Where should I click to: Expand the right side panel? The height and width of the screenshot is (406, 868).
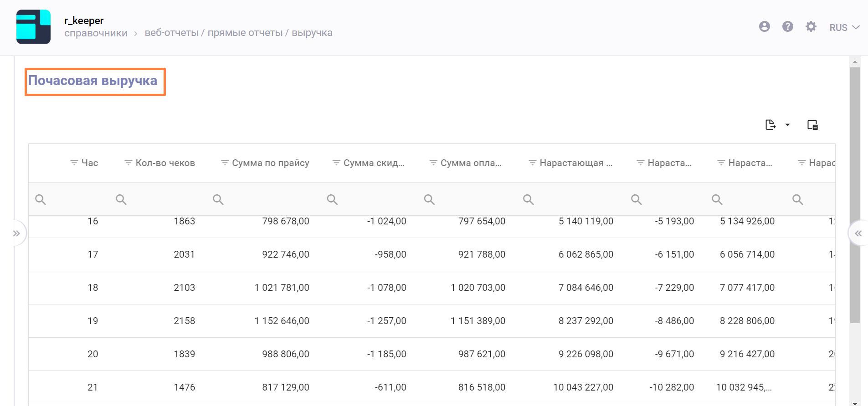pos(858,233)
